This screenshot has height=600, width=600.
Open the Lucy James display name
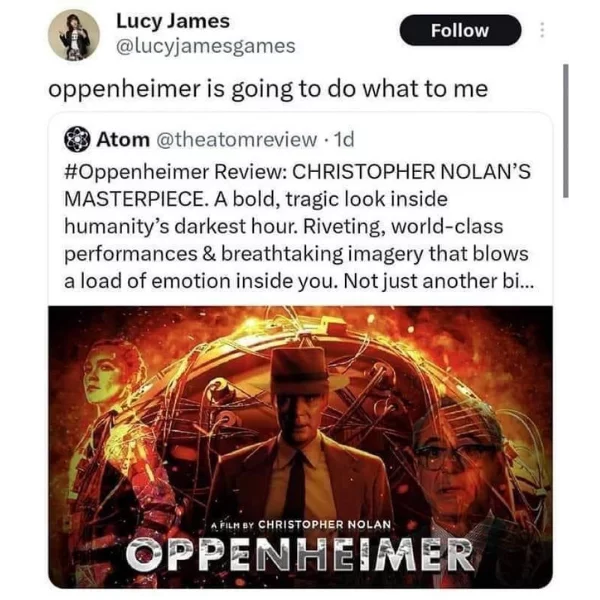pos(173,21)
